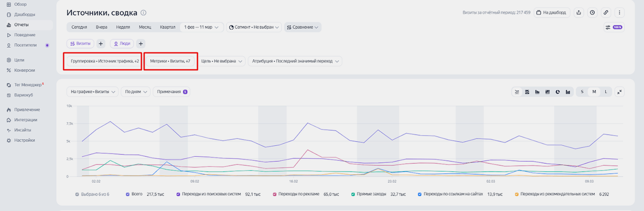Click the 'Примечания' notes button
Screen dimensions: 644x211
[172, 92]
